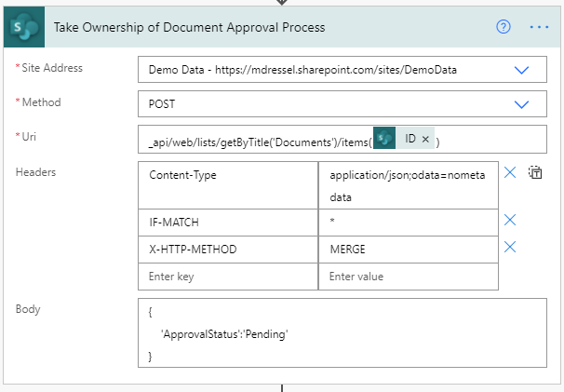Screen dimensions: 564x392
Task: Click the Enter key header field
Action: [x=228, y=277]
